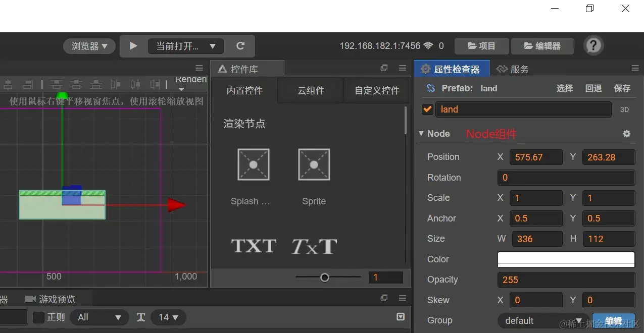Pop out the widget library panel
The width and height of the screenshot is (644, 333).
pyautogui.click(x=384, y=68)
